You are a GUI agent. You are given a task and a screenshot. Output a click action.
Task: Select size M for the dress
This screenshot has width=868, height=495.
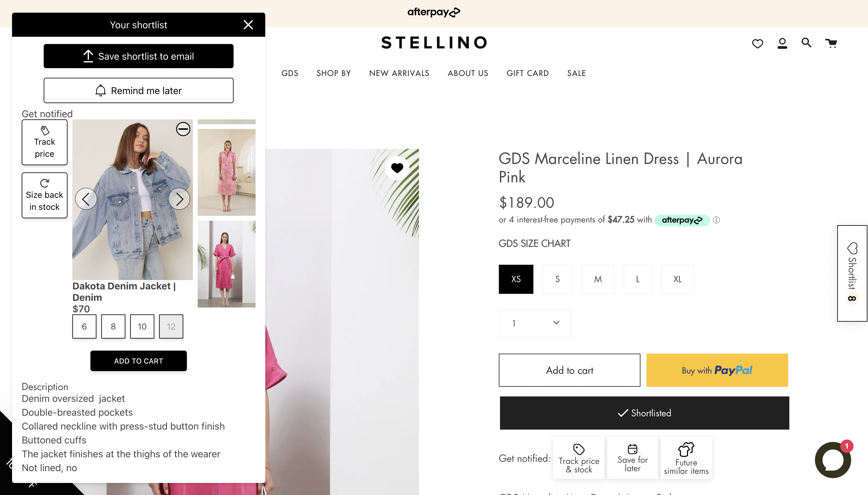(597, 279)
